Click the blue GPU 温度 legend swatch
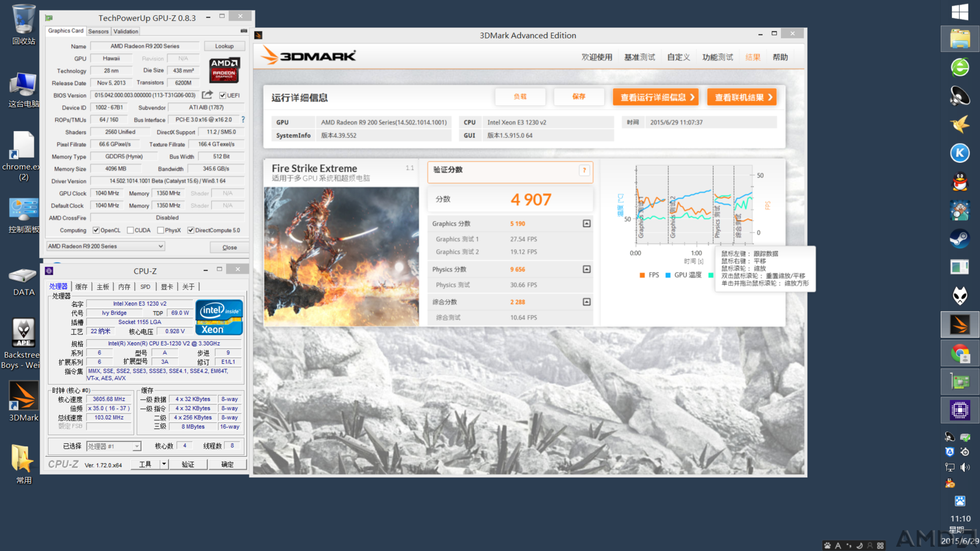This screenshot has width=980, height=551. (x=668, y=275)
